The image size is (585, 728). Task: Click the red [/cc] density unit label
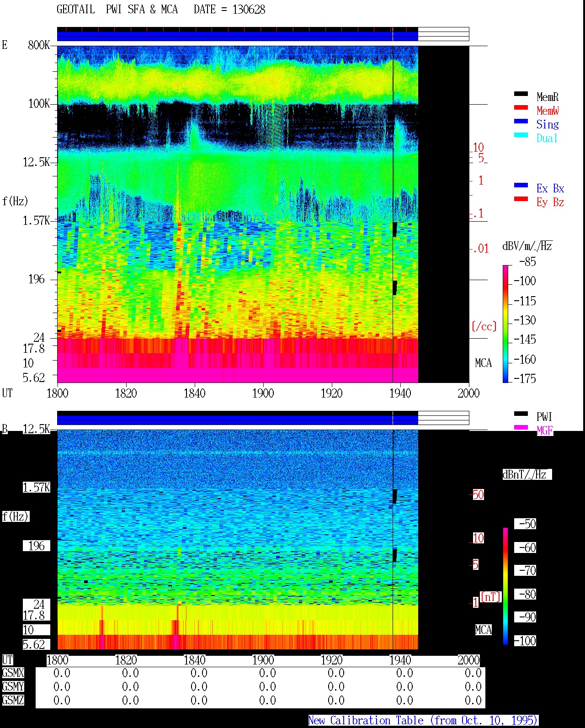coord(484,326)
